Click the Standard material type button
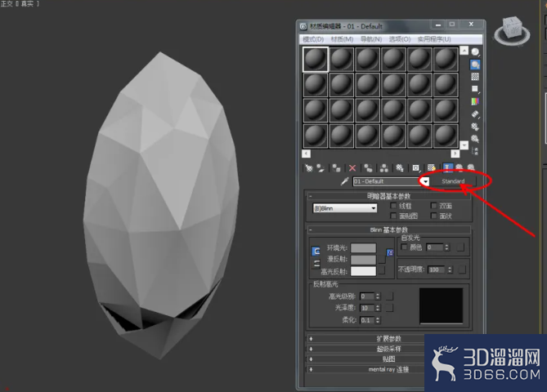Image resolution: width=547 pixels, height=392 pixels. coord(453,181)
